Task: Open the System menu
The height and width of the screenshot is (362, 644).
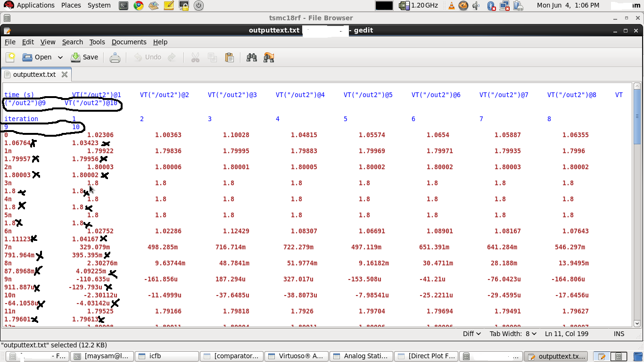Action: (x=99, y=5)
